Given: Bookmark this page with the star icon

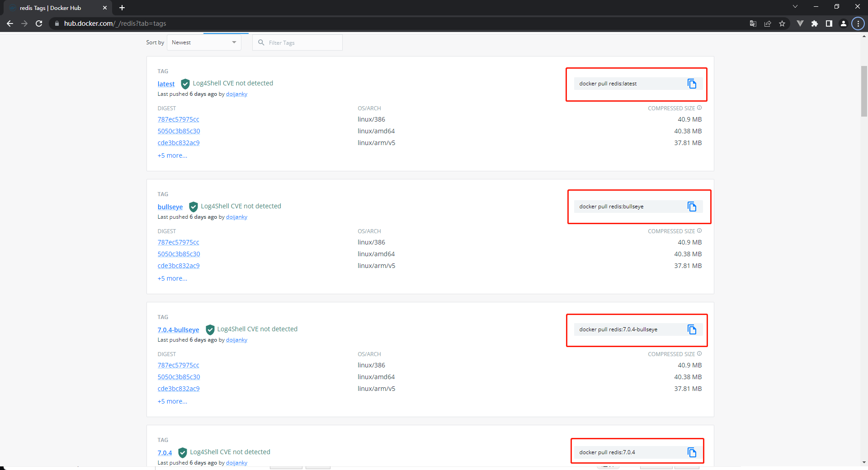Looking at the screenshot, I should (x=782, y=23).
